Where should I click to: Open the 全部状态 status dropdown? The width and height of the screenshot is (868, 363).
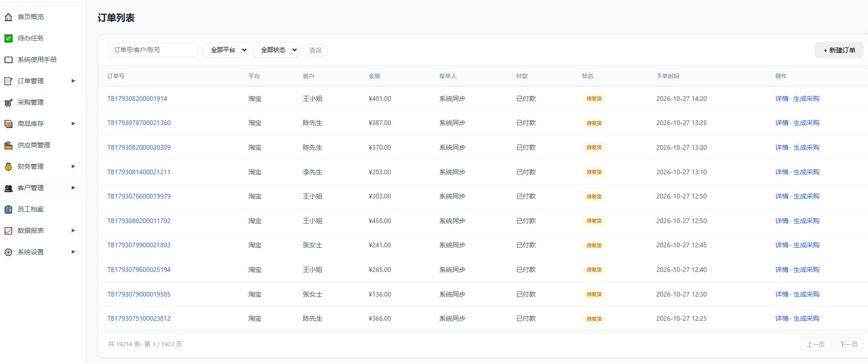point(276,50)
